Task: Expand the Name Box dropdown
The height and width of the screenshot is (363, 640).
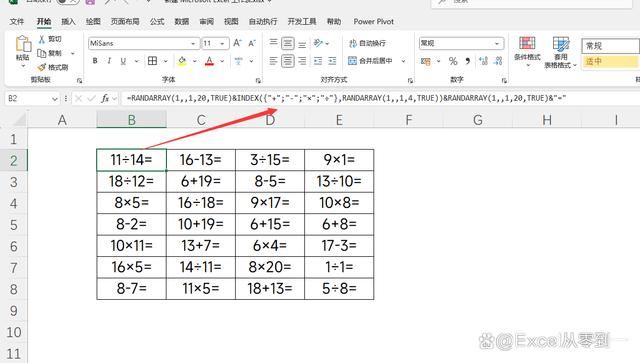Action: coord(54,99)
